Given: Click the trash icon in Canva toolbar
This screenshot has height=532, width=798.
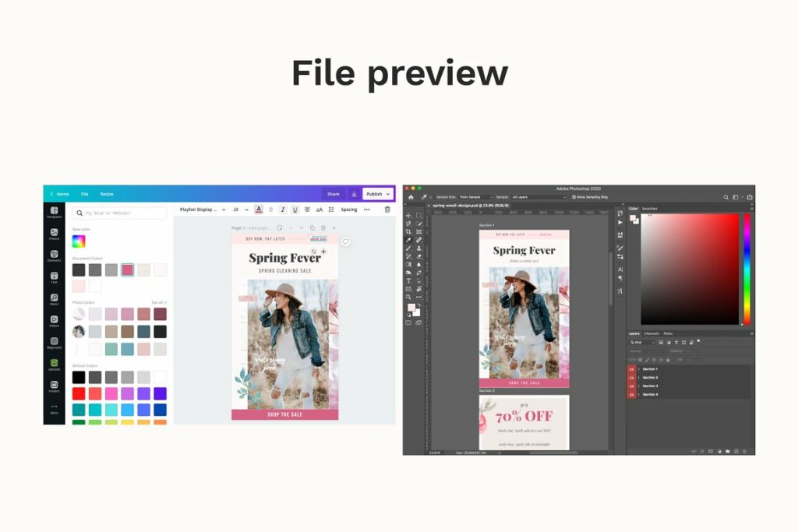Looking at the screenshot, I should click(387, 210).
